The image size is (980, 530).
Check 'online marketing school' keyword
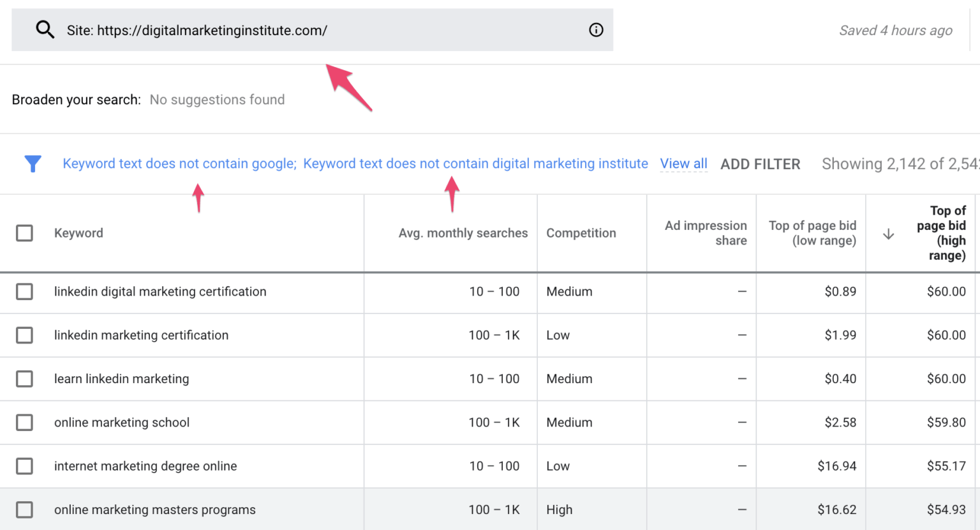pyautogui.click(x=24, y=422)
